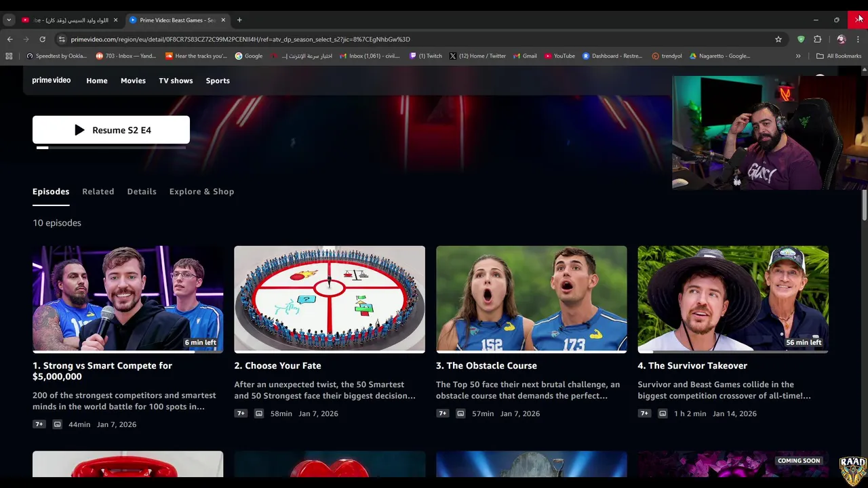Open the Google bookmark
The width and height of the screenshot is (868, 488).
249,56
